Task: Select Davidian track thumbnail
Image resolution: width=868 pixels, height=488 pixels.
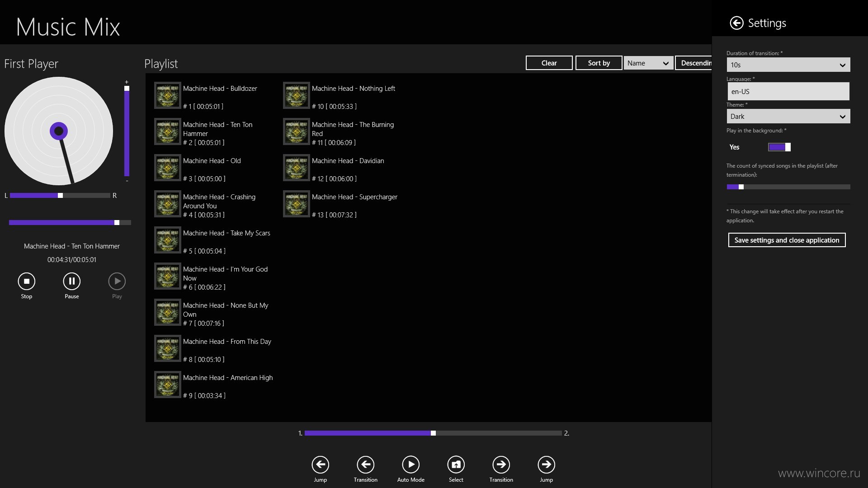Action: pos(297,168)
